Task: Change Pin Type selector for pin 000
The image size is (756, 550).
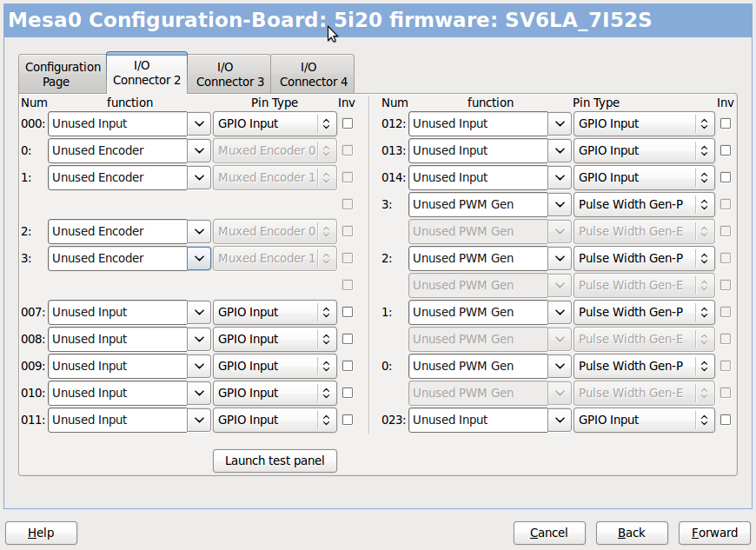Action: (275, 124)
